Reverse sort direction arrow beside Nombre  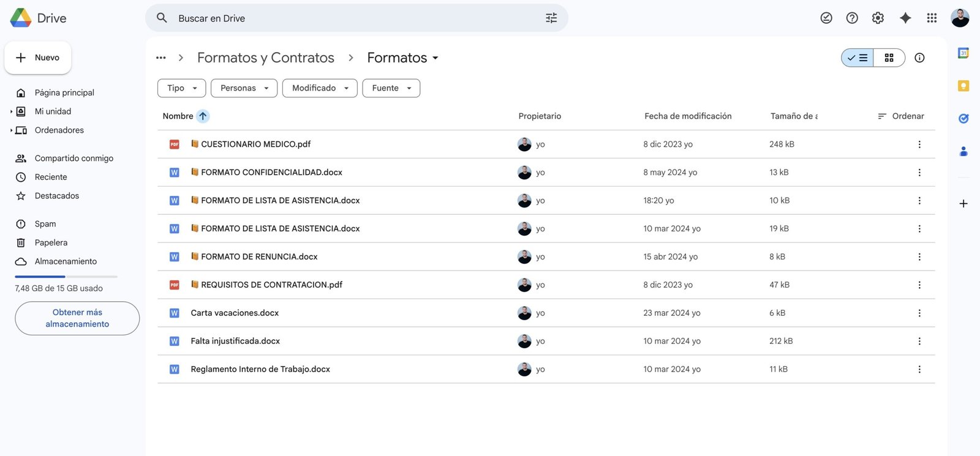pyautogui.click(x=203, y=116)
